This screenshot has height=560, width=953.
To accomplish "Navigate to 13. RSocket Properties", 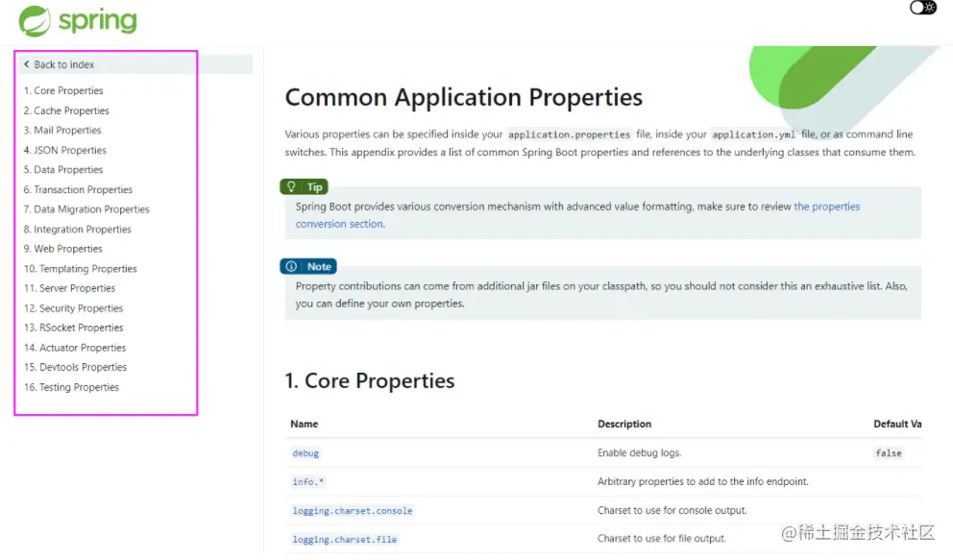I will pyautogui.click(x=73, y=328).
